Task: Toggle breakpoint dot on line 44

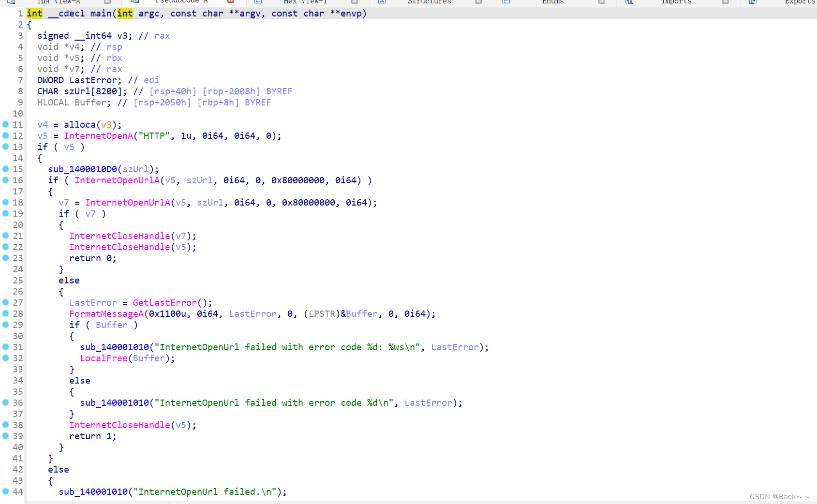Action: (6, 491)
